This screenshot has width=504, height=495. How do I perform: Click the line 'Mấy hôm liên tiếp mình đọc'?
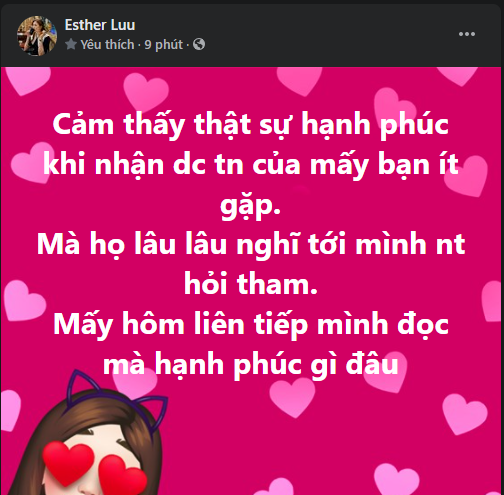(x=251, y=325)
